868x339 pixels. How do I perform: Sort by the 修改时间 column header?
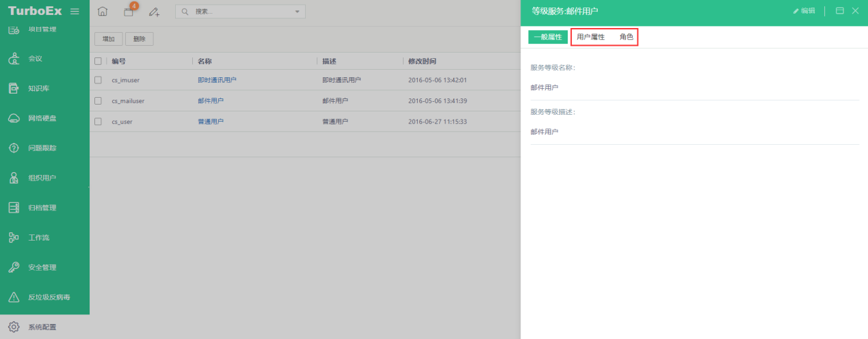pos(422,61)
